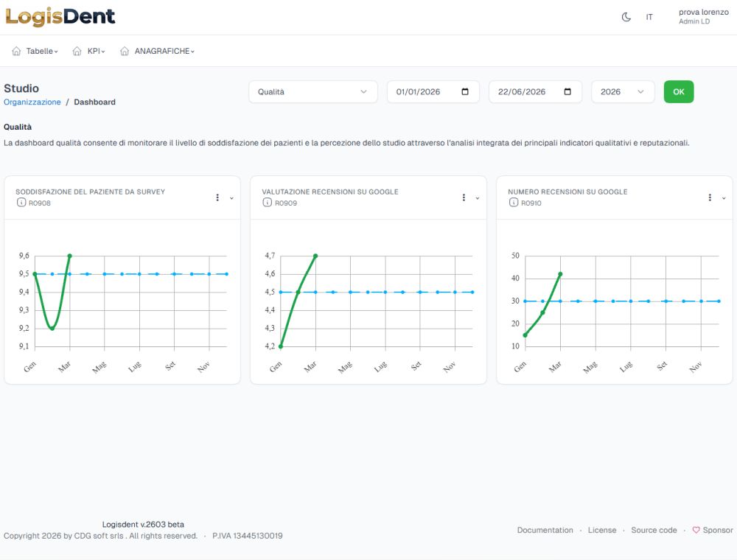Open the three-dot menu of Soddisfazione del paziente card

217,197
